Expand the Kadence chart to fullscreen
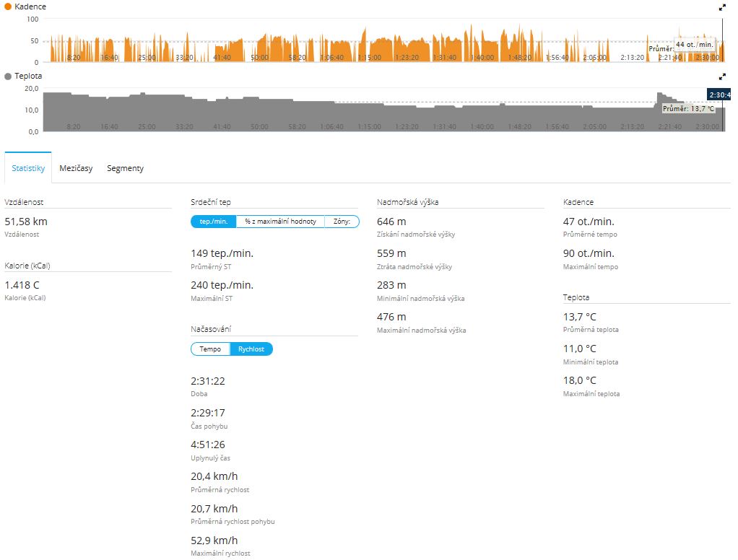 tap(722, 7)
